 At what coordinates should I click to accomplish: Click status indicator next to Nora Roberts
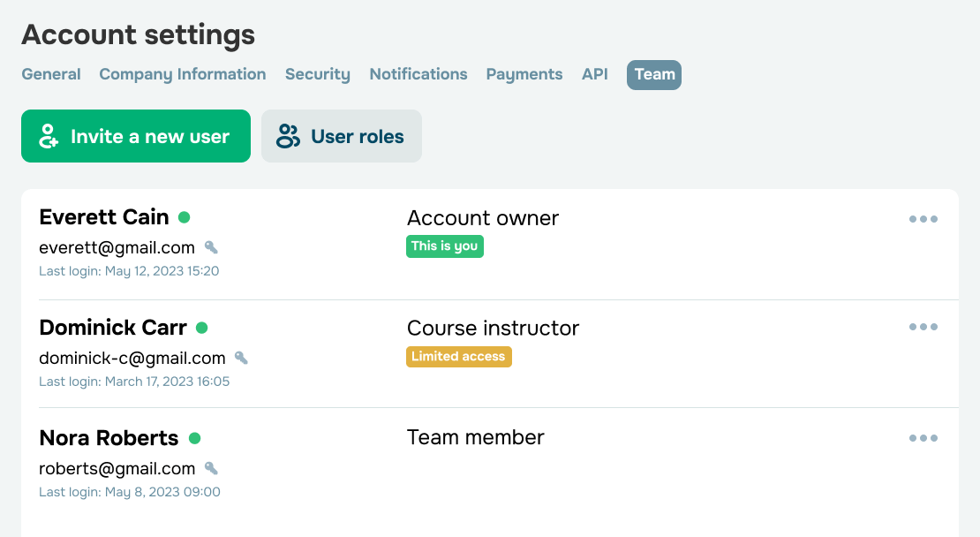(x=194, y=438)
